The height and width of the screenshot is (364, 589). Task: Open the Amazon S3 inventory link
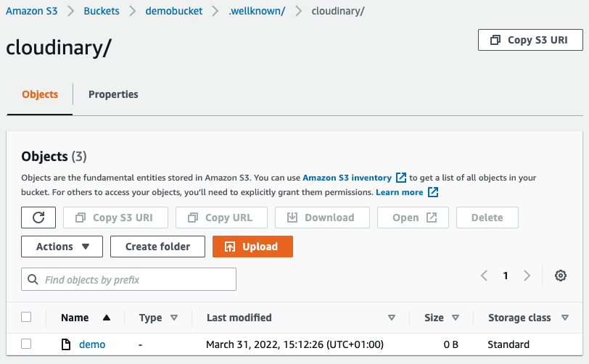[x=347, y=178]
